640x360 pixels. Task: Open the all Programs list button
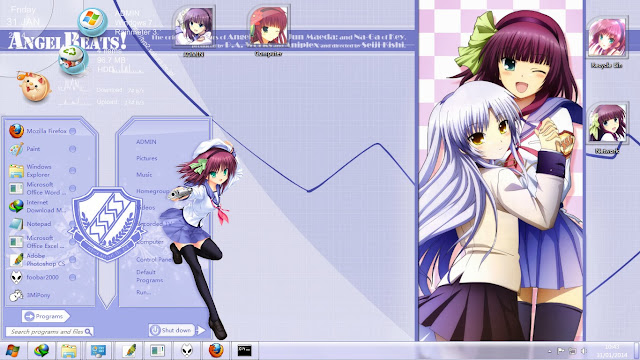click(45, 316)
